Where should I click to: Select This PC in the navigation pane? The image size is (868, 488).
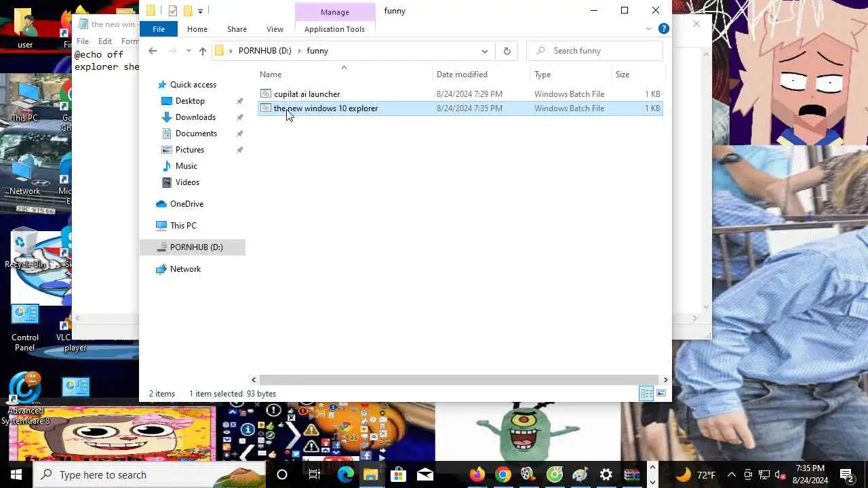pos(183,226)
